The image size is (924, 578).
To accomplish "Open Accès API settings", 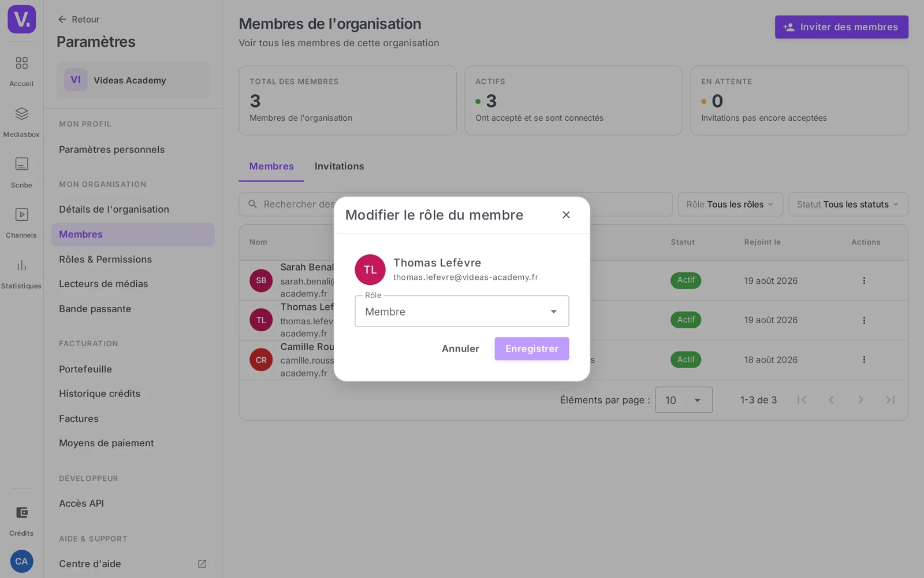I will 81,503.
